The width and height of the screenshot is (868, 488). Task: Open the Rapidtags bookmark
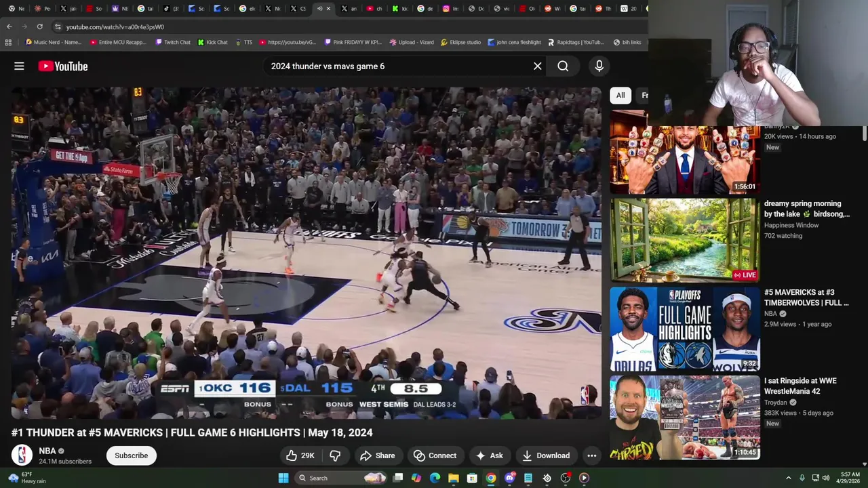(576, 42)
